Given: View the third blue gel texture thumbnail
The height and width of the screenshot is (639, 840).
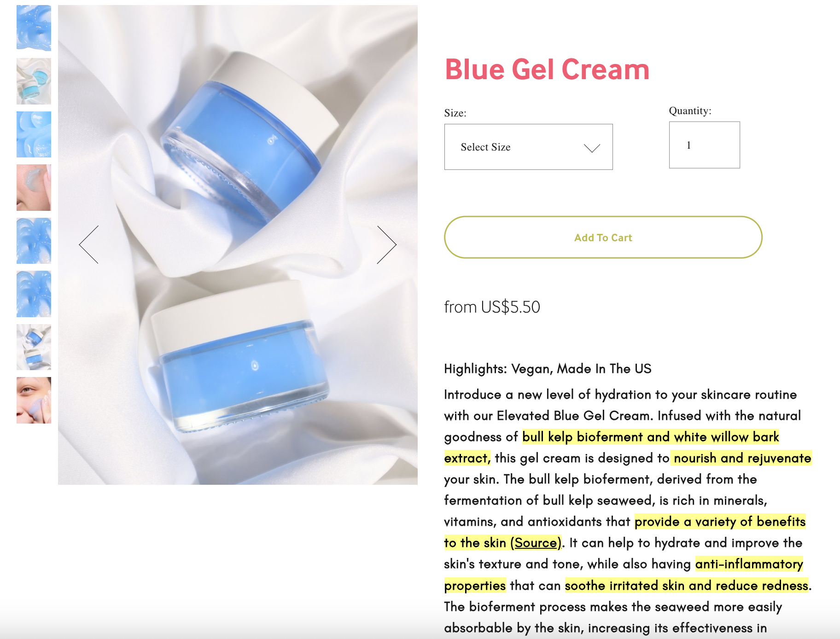Looking at the screenshot, I should tap(34, 134).
